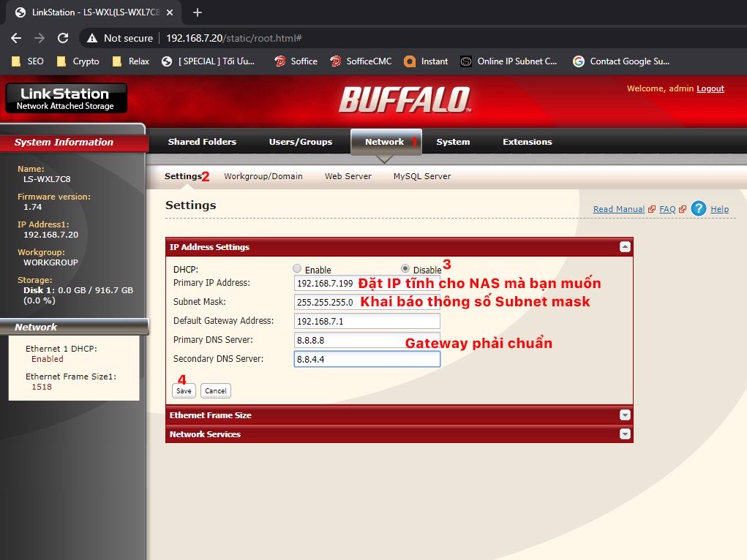This screenshot has width=747, height=560.
Task: Click the WORKGROUP value in sidebar
Action: (x=51, y=262)
